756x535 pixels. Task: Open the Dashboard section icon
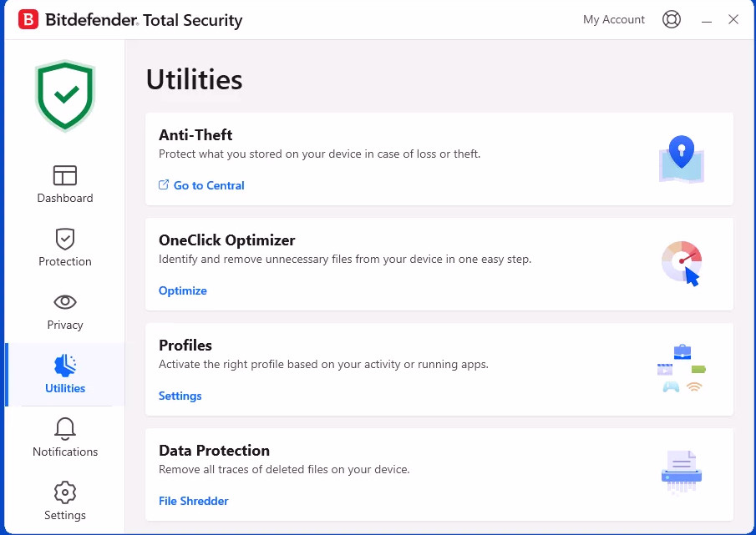pos(65,175)
